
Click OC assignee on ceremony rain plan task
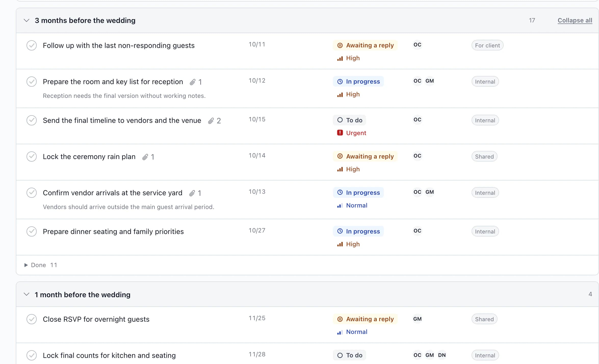[417, 156]
